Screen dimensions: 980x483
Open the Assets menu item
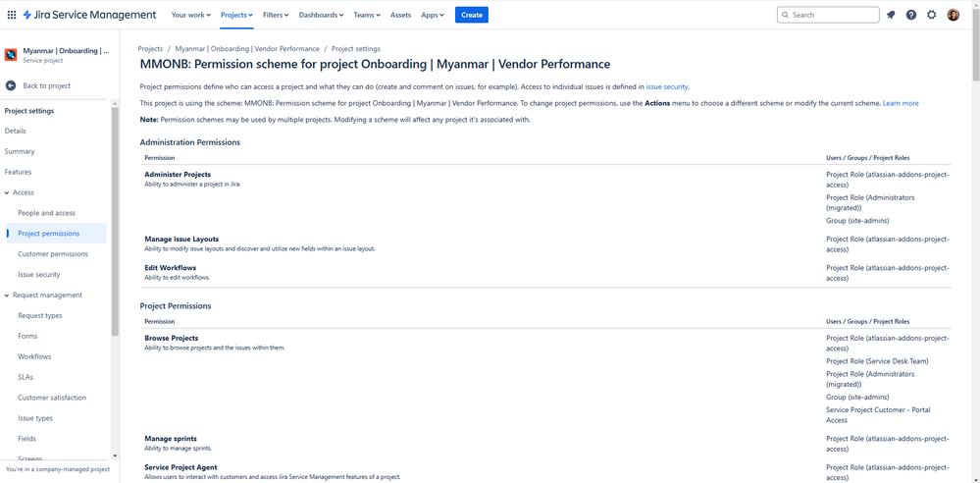pyautogui.click(x=400, y=15)
